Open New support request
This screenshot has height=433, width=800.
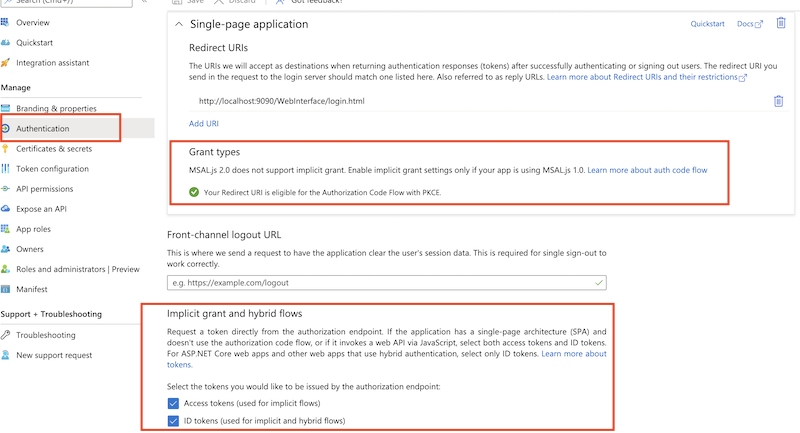[x=54, y=355]
